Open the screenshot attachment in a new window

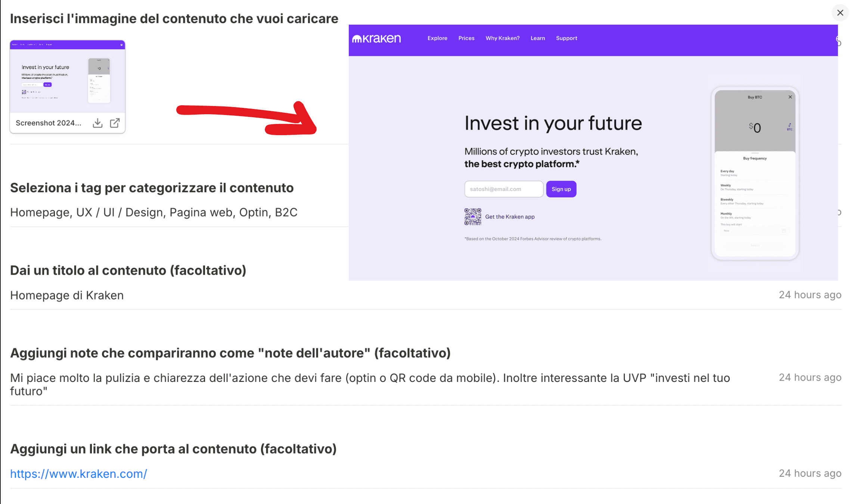coord(115,123)
